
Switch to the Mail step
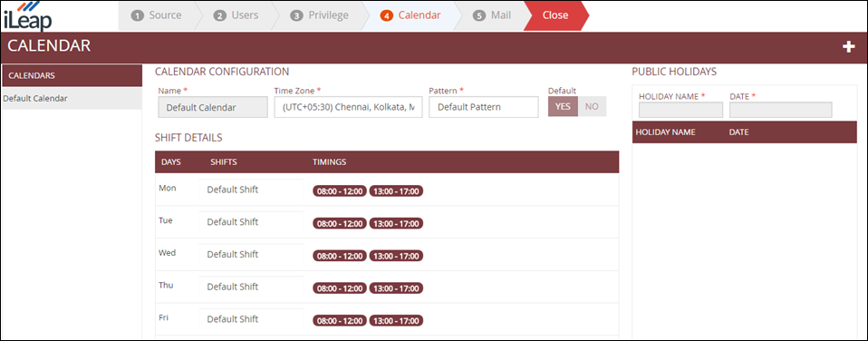coord(492,15)
